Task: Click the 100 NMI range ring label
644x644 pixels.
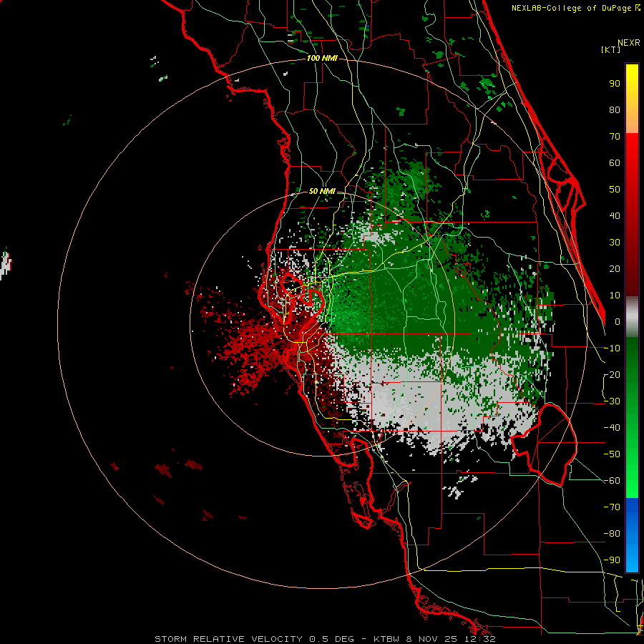Action: (x=322, y=59)
